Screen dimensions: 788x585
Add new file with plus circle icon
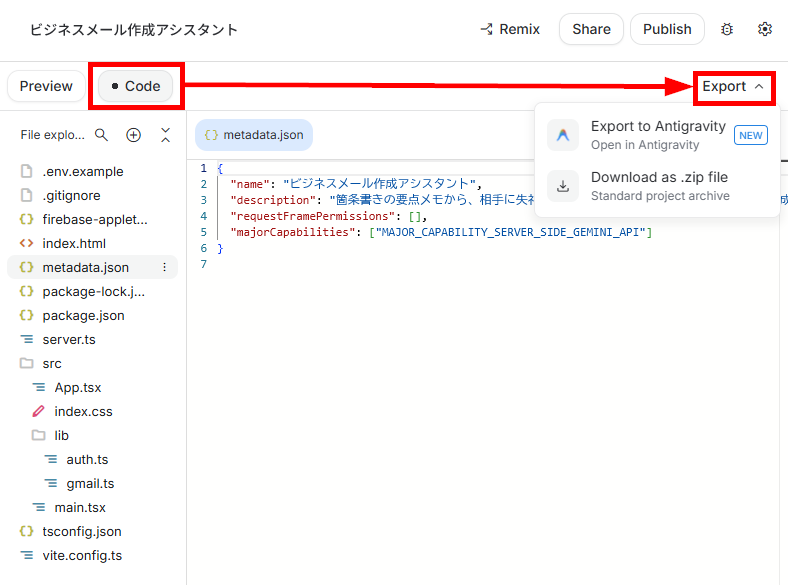pos(133,135)
